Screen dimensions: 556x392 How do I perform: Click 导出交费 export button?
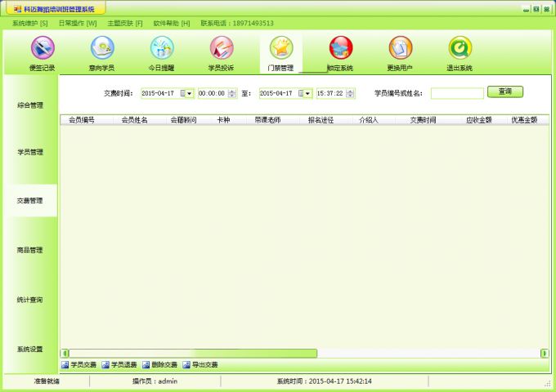(x=200, y=364)
